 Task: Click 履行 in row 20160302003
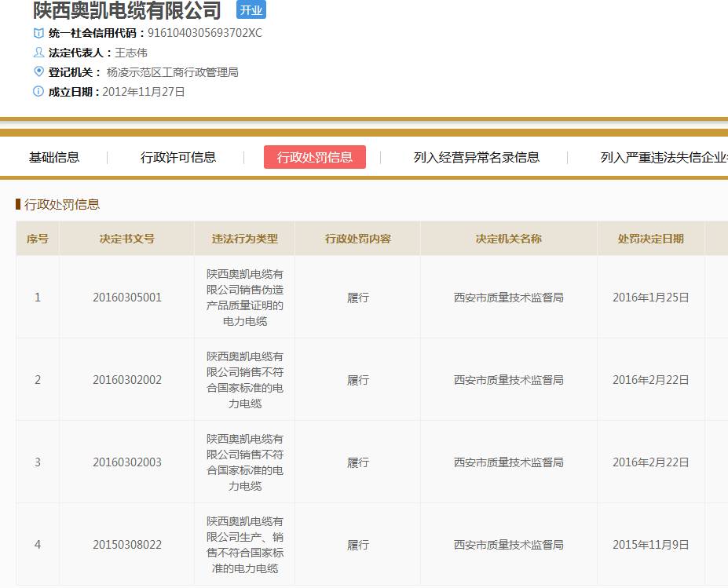(x=358, y=462)
